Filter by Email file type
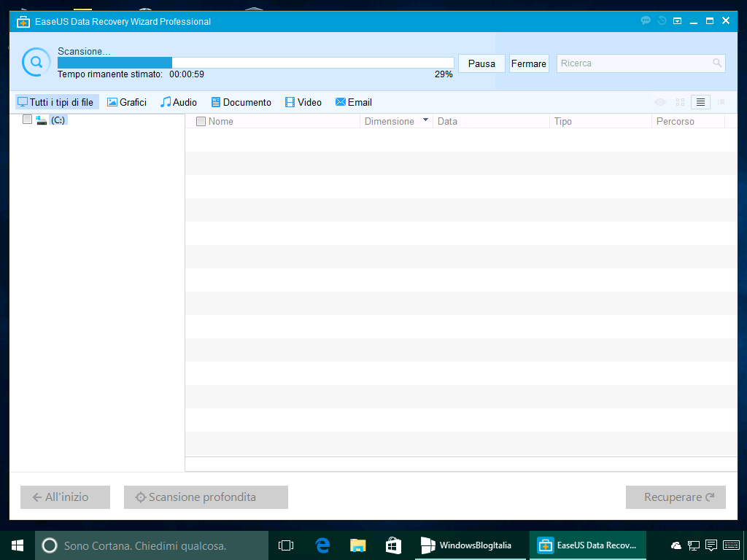This screenshot has height=560, width=747. point(354,102)
